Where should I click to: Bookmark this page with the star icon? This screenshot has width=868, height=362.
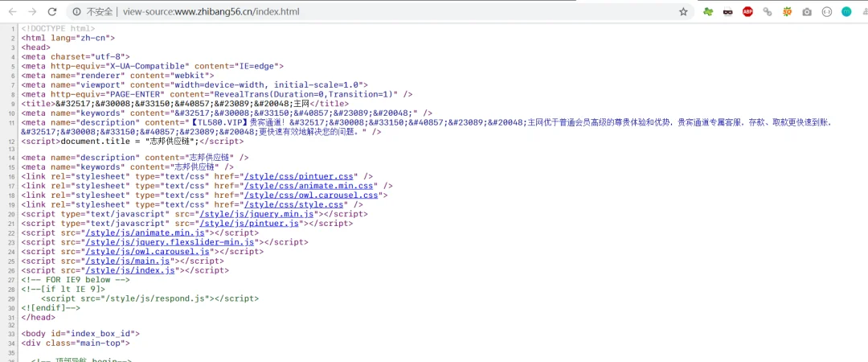(x=683, y=11)
